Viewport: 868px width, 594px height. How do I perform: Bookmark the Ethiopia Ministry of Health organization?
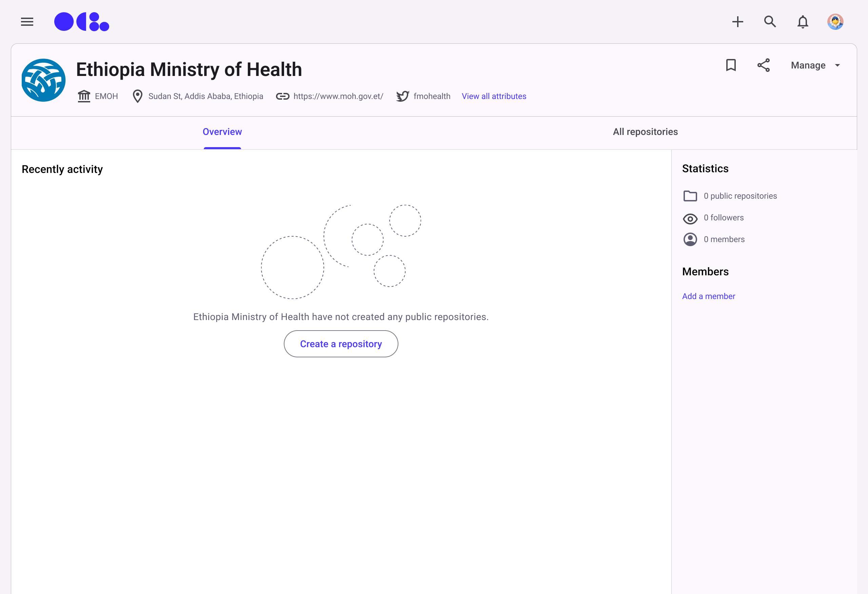coord(731,65)
